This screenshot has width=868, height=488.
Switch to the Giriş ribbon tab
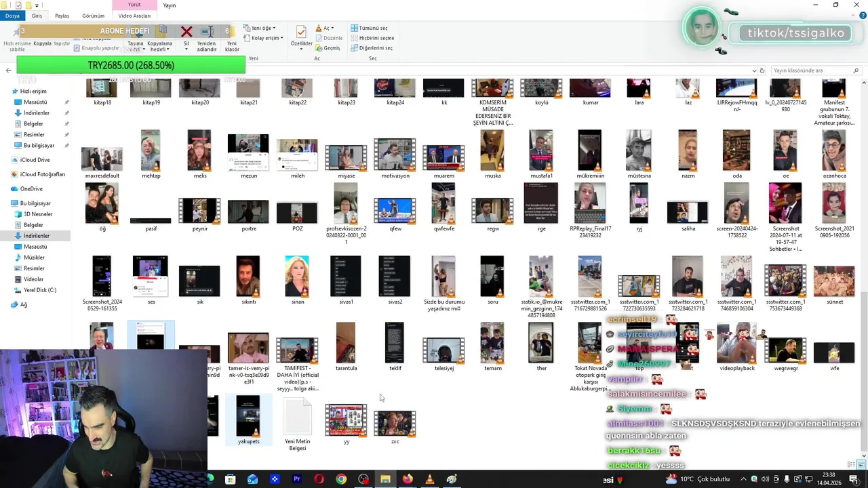37,16
